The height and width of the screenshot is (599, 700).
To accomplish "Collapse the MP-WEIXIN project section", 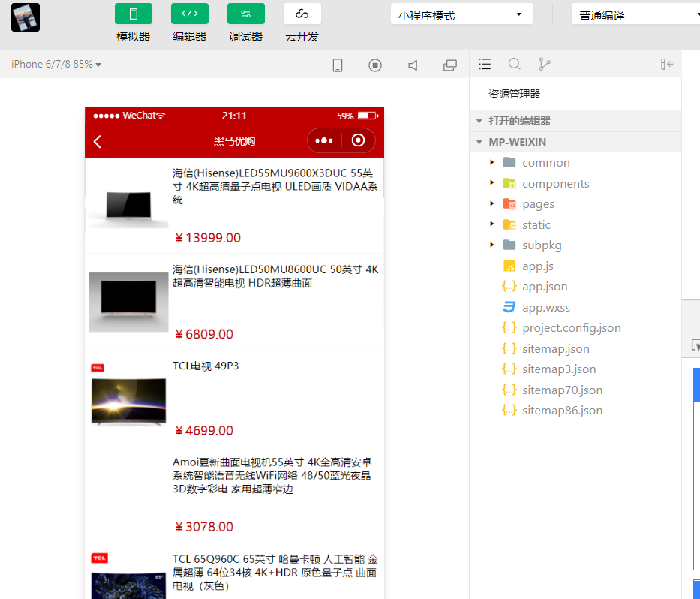I will click(x=575, y=142).
